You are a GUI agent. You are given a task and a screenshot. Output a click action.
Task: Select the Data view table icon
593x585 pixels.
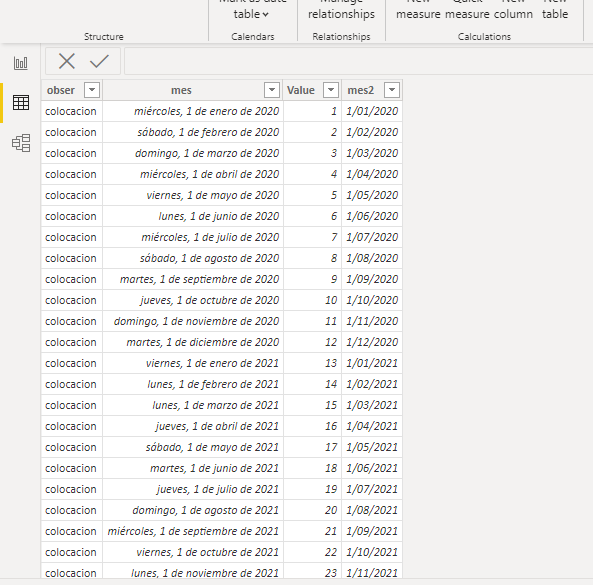pyautogui.click(x=20, y=102)
